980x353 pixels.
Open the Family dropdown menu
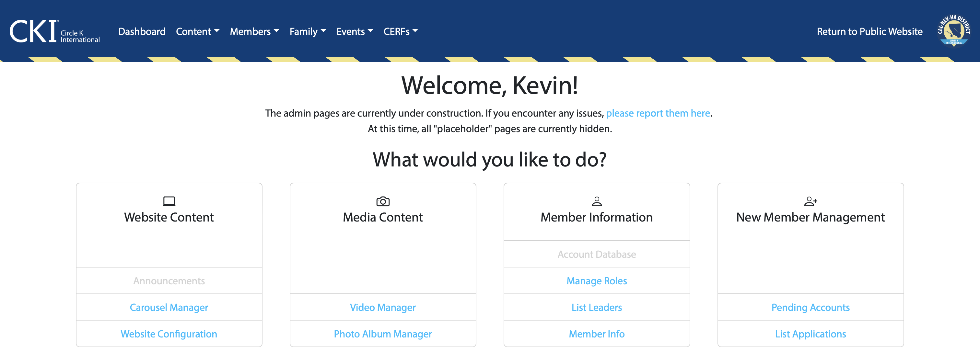coord(308,31)
